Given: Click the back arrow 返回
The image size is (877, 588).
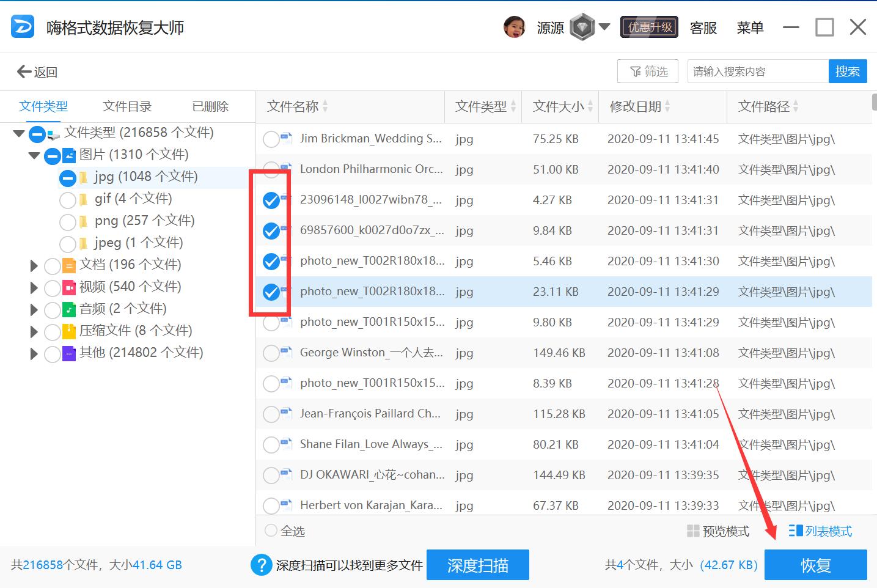Looking at the screenshot, I should tap(37, 72).
